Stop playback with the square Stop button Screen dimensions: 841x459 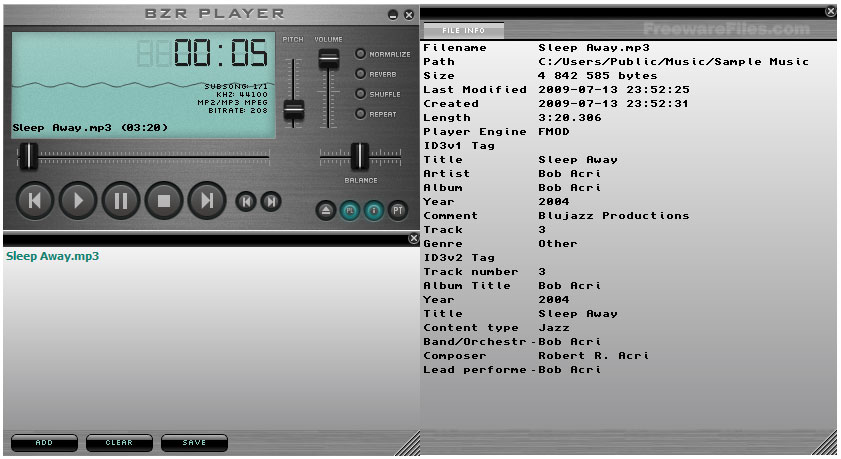164,201
